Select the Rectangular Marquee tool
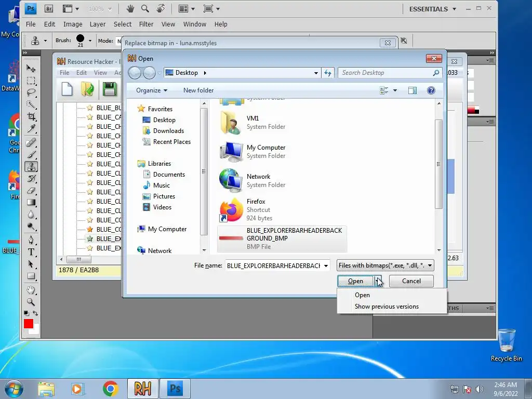 (31, 81)
